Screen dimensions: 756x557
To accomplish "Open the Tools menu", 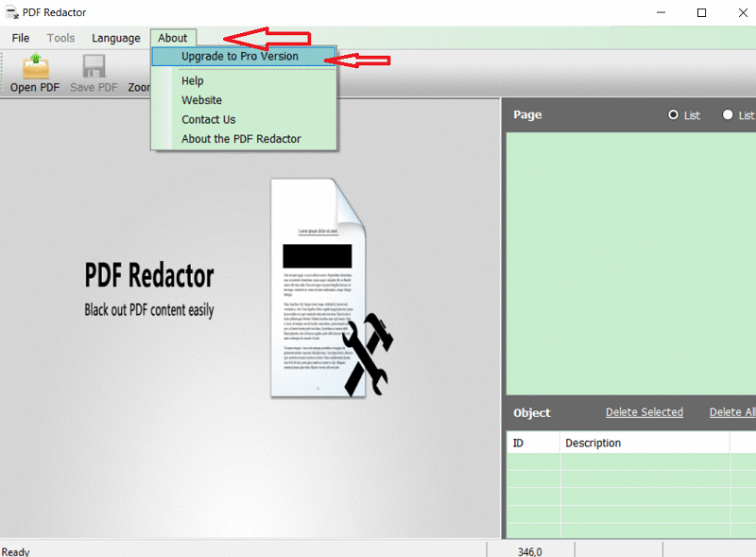I will coord(60,38).
